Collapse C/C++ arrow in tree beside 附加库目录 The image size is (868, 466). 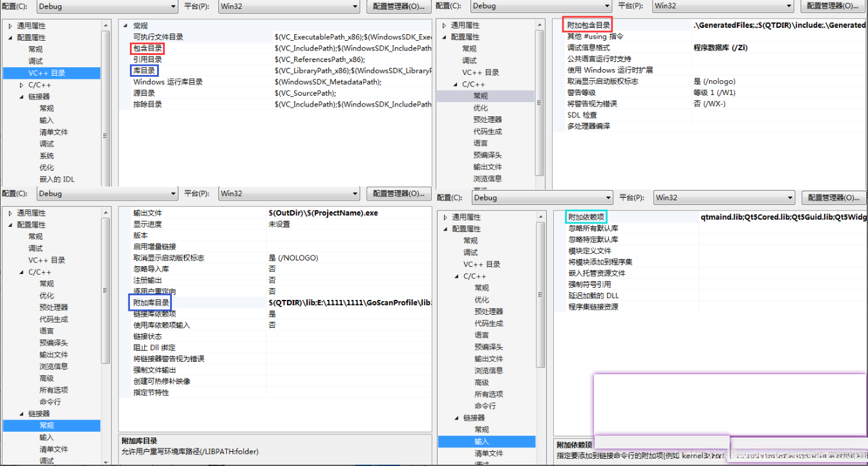point(21,272)
